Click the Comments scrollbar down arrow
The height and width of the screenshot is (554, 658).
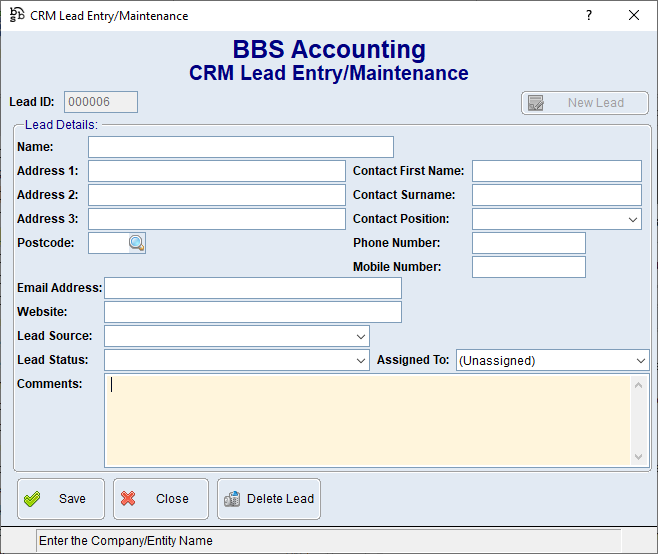639,457
